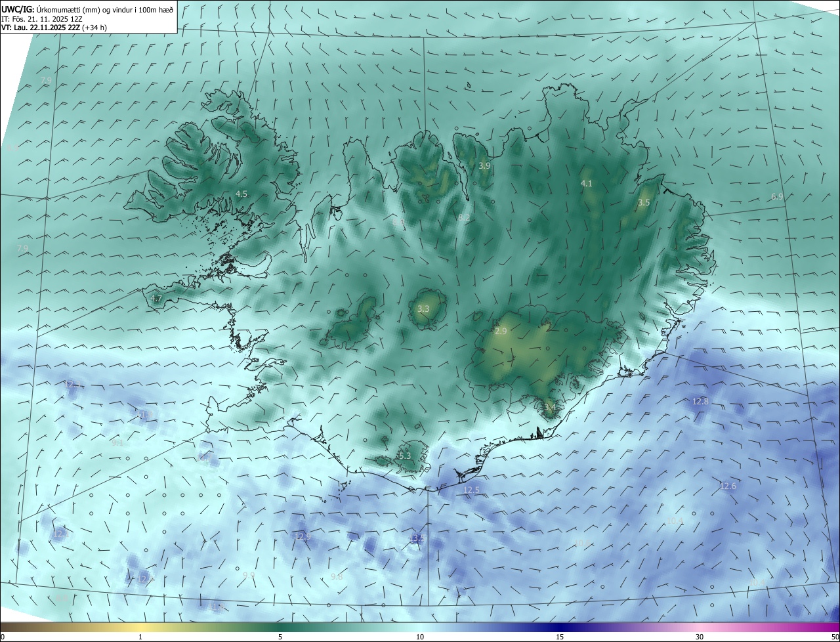Click the 4.5 value over the Westfjords
The height and width of the screenshot is (642, 840).
click(241, 194)
